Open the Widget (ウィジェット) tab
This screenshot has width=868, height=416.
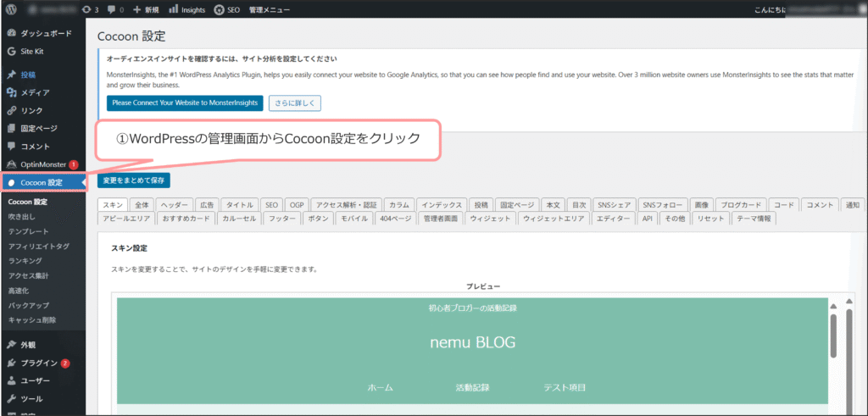tap(490, 219)
